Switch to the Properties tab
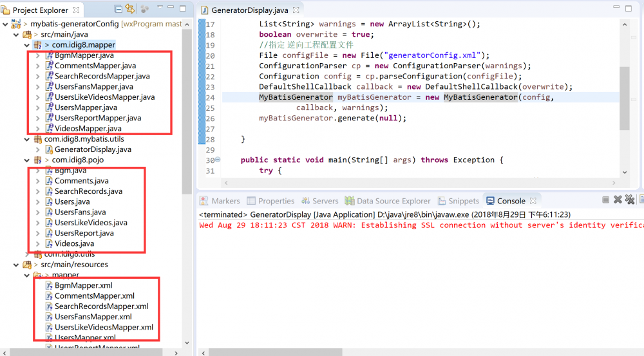The image size is (644, 356). (270, 201)
